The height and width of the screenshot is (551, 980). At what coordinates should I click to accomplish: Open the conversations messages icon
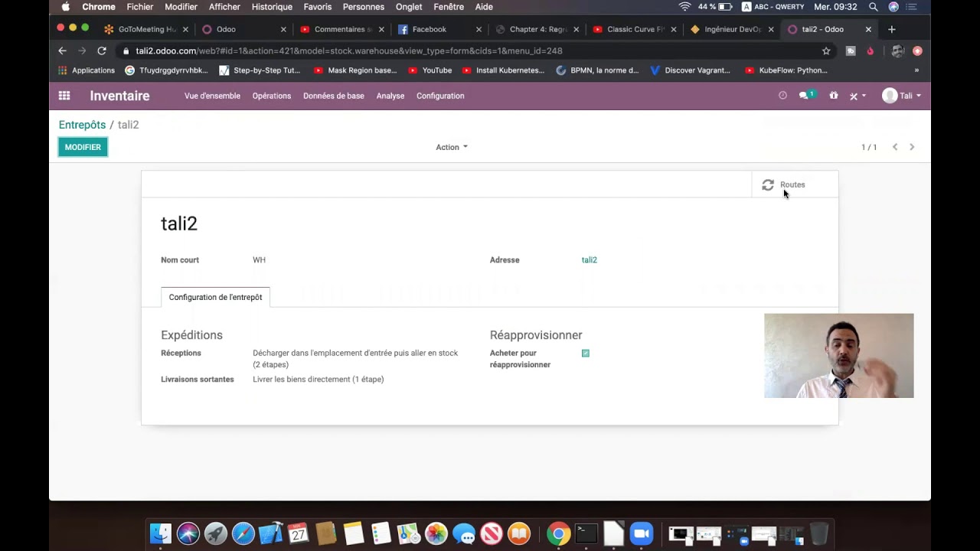tap(806, 96)
